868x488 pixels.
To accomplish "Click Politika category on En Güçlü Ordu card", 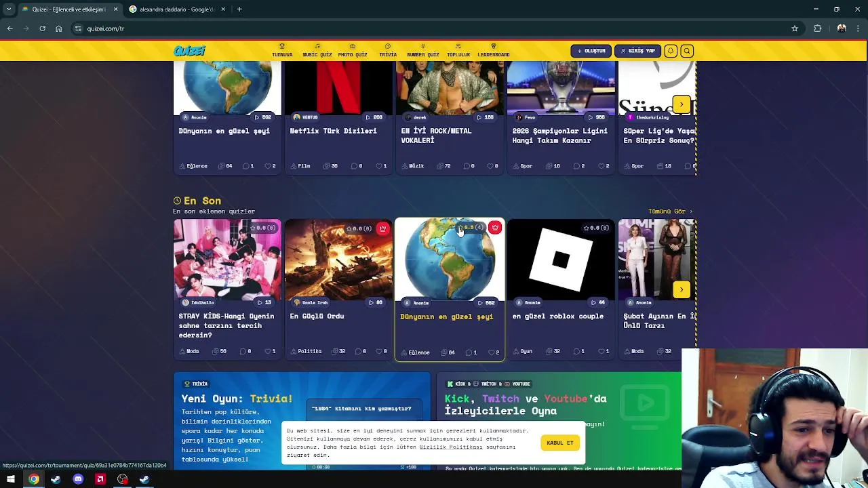I will (x=306, y=352).
